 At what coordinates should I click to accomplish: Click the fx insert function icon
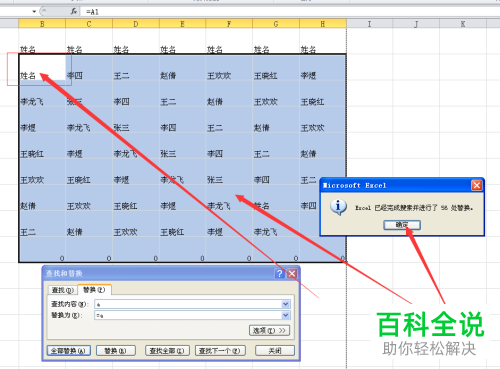click(74, 11)
